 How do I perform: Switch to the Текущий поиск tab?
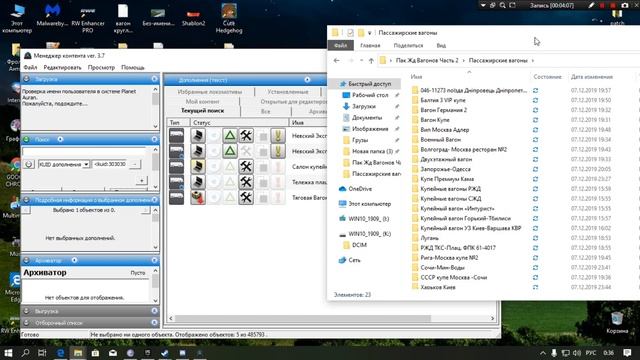pos(202,111)
